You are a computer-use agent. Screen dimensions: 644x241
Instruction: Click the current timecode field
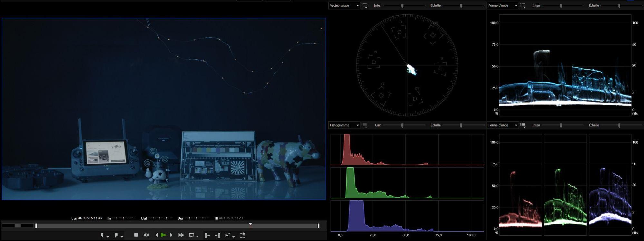(90, 218)
